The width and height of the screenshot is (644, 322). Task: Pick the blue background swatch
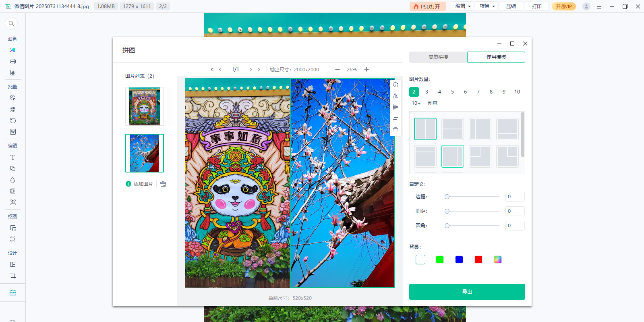point(459,260)
